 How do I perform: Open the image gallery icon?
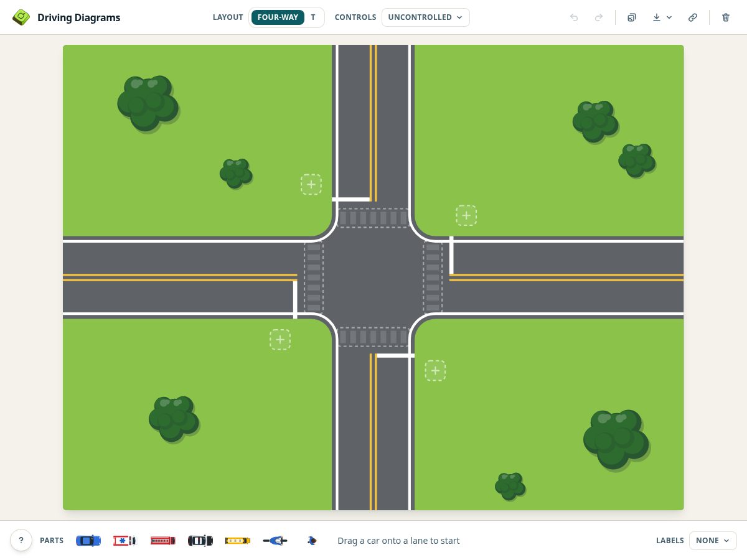632,17
